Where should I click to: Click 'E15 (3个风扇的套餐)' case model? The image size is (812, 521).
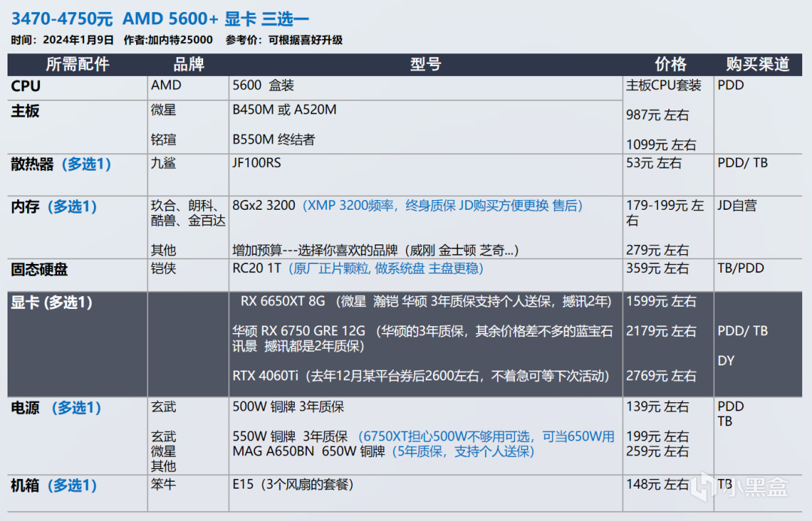tap(293, 484)
